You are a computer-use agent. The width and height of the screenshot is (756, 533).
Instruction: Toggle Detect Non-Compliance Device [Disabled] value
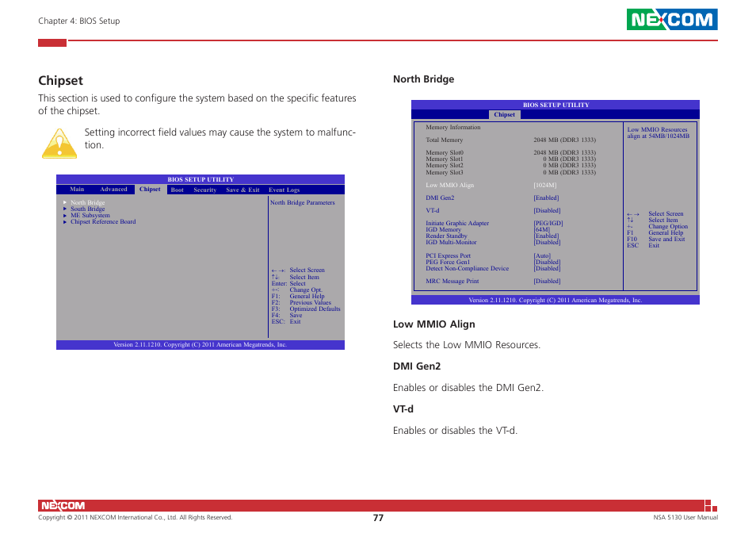(548, 268)
